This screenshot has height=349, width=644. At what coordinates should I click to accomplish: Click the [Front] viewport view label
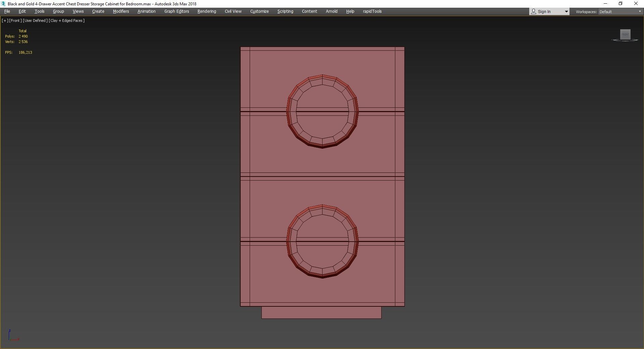point(15,20)
